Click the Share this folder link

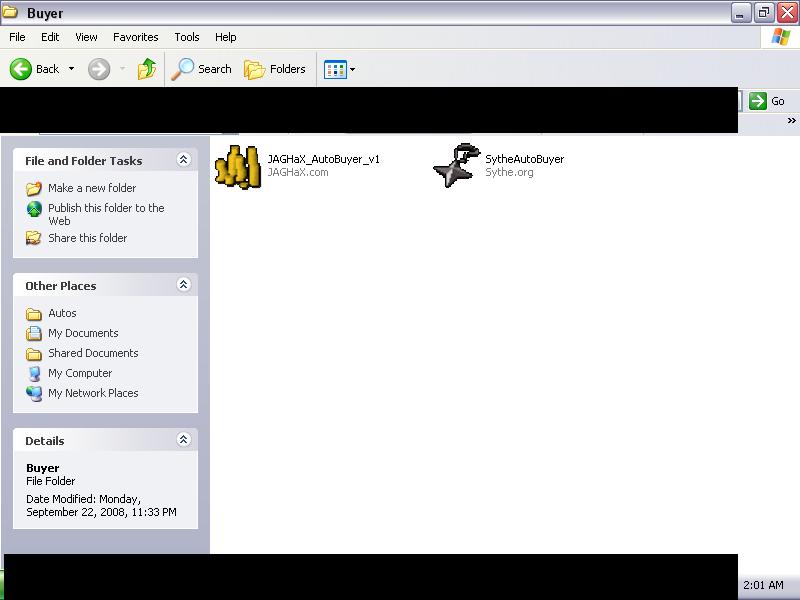click(x=87, y=238)
